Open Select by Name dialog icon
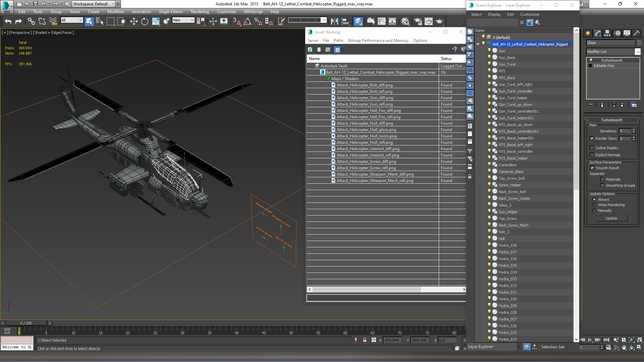The height and width of the screenshot is (362, 644). [100, 21]
